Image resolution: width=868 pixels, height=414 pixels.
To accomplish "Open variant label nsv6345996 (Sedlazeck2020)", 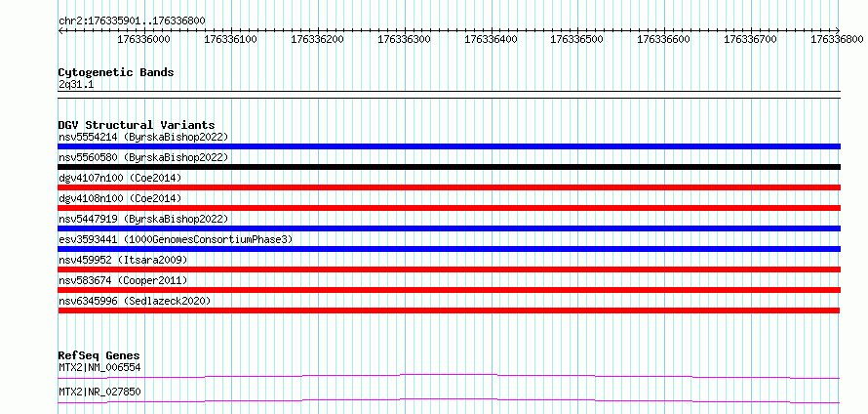I will tap(135, 301).
